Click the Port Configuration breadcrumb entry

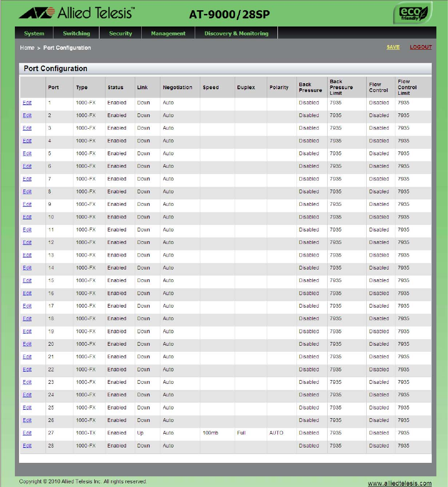coord(67,48)
